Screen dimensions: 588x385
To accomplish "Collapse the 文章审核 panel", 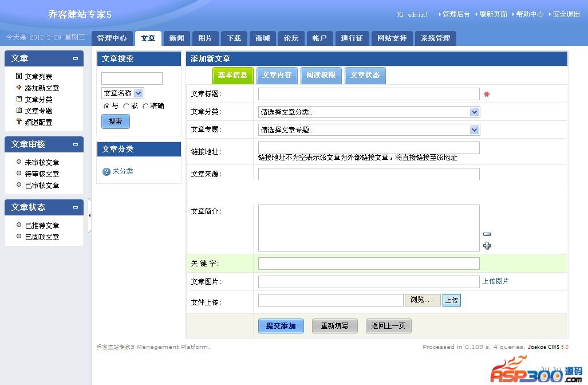I will pos(76,144).
